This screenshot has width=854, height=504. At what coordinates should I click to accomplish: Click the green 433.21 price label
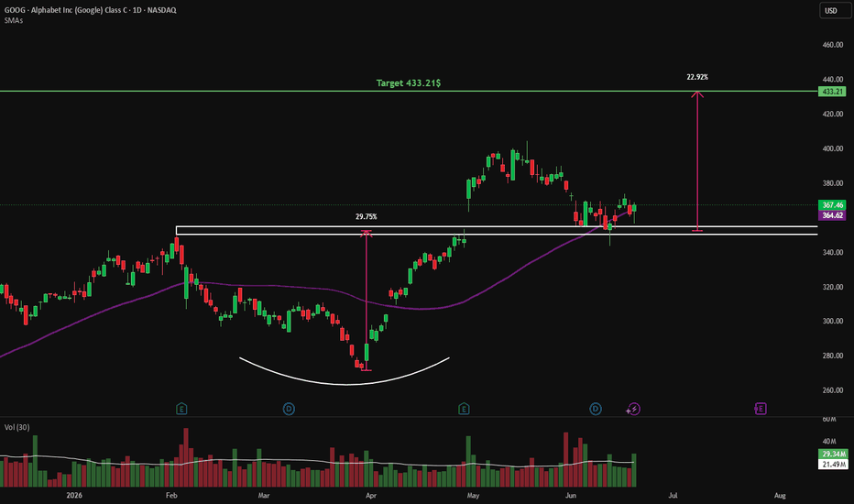(x=832, y=92)
